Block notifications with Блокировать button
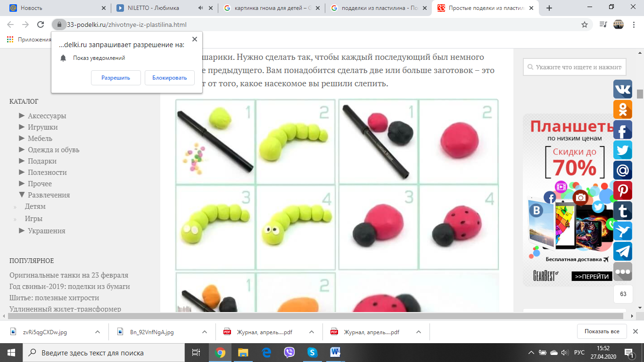 169,78
